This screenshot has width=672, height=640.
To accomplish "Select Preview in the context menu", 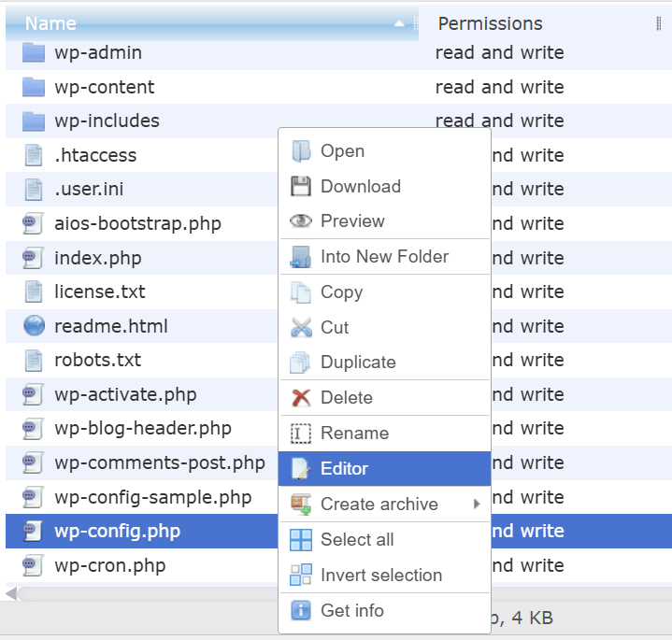I will (x=384, y=221).
